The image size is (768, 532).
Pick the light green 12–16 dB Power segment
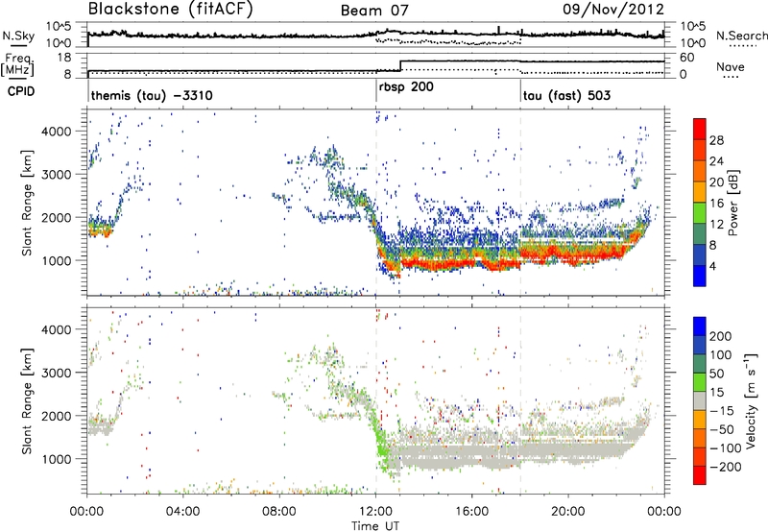point(700,213)
